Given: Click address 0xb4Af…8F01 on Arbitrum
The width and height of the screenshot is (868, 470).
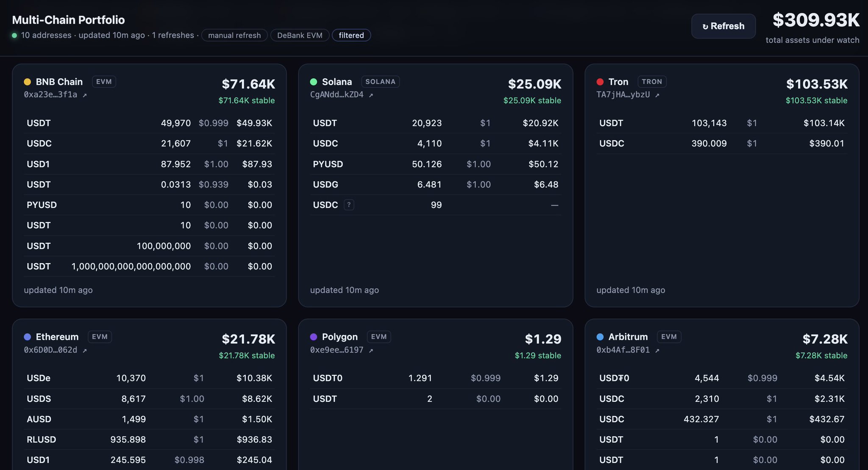Looking at the screenshot, I should point(623,350).
